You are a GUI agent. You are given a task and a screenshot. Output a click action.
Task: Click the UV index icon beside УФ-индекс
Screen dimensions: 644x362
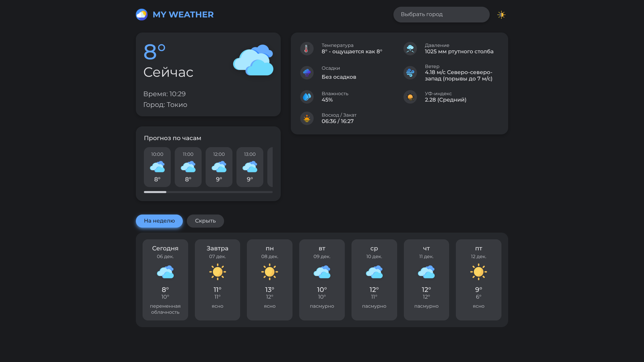(410, 97)
